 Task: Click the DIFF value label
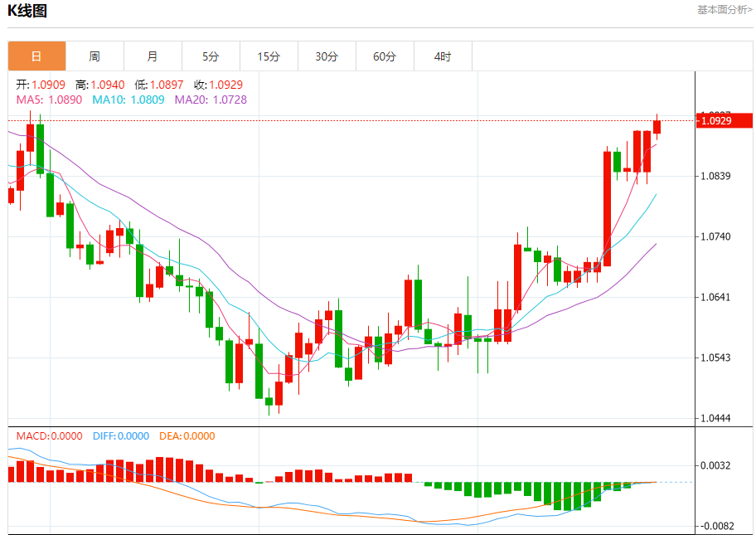pos(121,436)
